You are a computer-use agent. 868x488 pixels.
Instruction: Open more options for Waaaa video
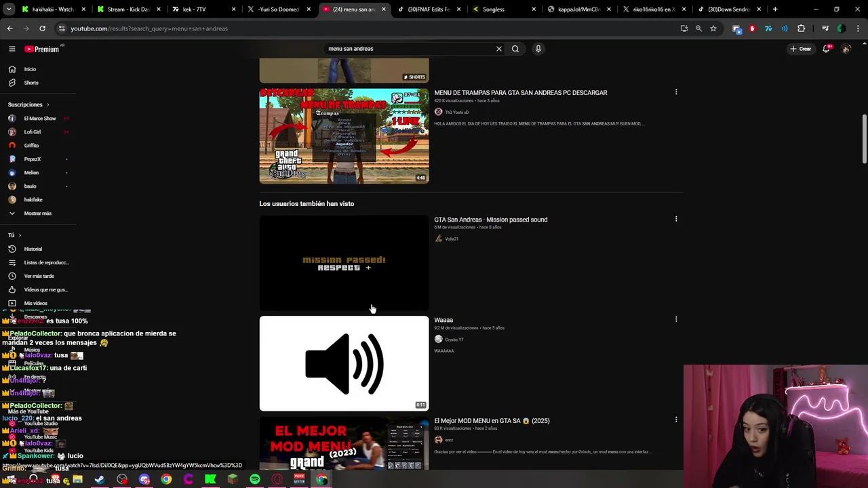click(676, 319)
